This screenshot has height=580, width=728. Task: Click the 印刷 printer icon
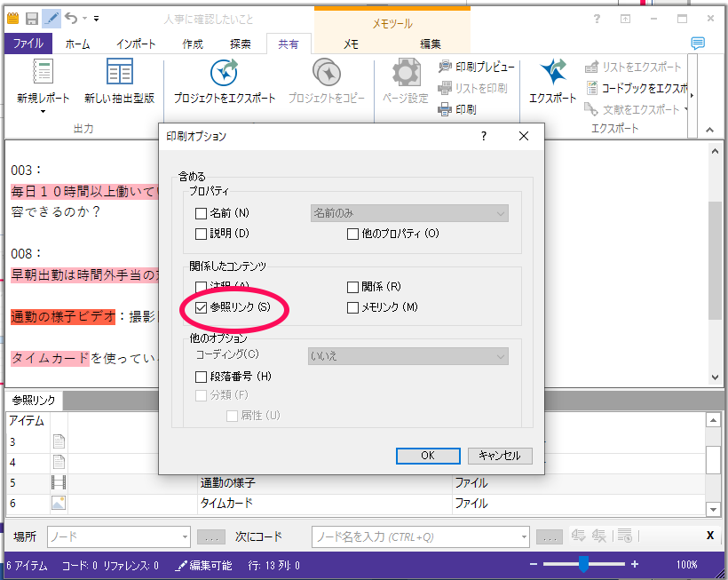pyautogui.click(x=446, y=109)
